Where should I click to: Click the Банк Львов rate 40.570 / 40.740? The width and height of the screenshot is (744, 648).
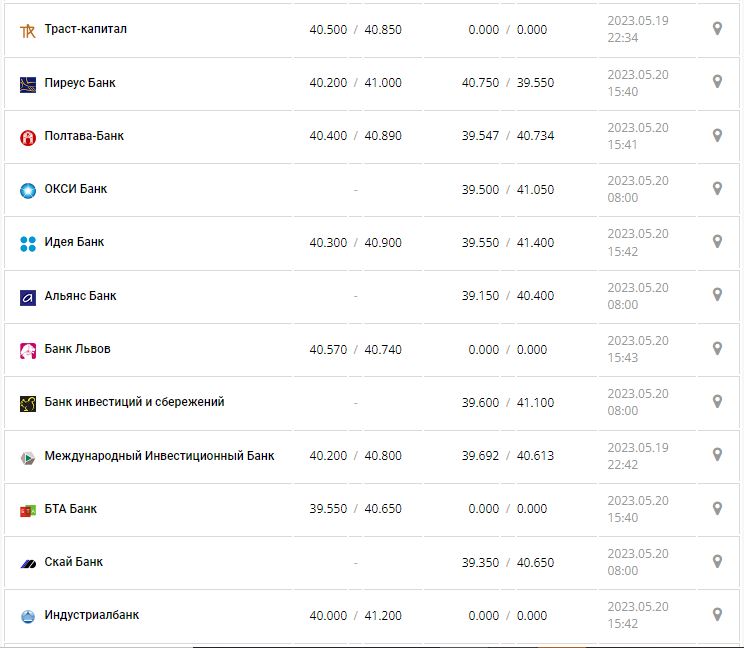(355, 349)
